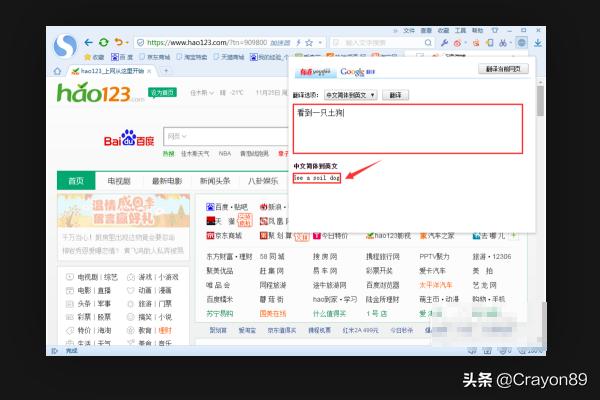
Task: Open downloads with the download arrow icon
Action: 538,42
